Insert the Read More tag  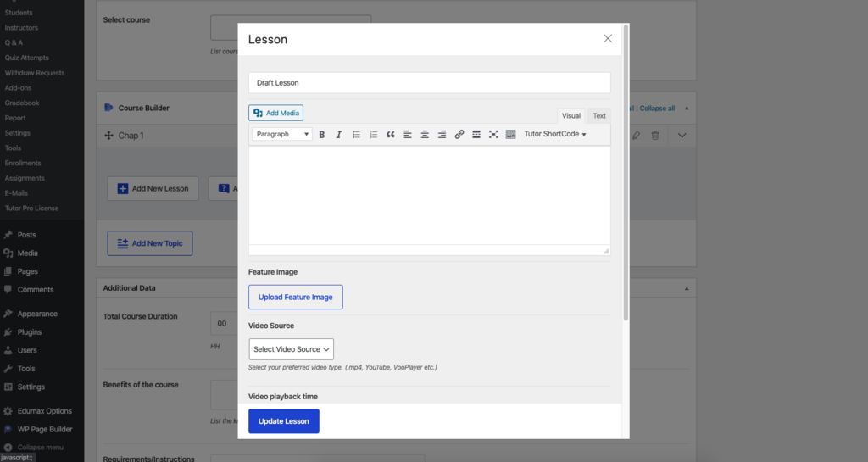coord(476,135)
